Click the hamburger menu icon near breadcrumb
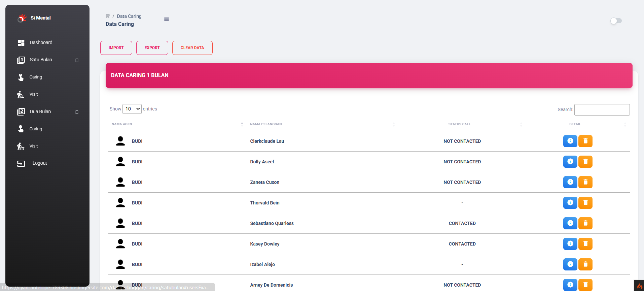644x291 pixels. tap(167, 19)
